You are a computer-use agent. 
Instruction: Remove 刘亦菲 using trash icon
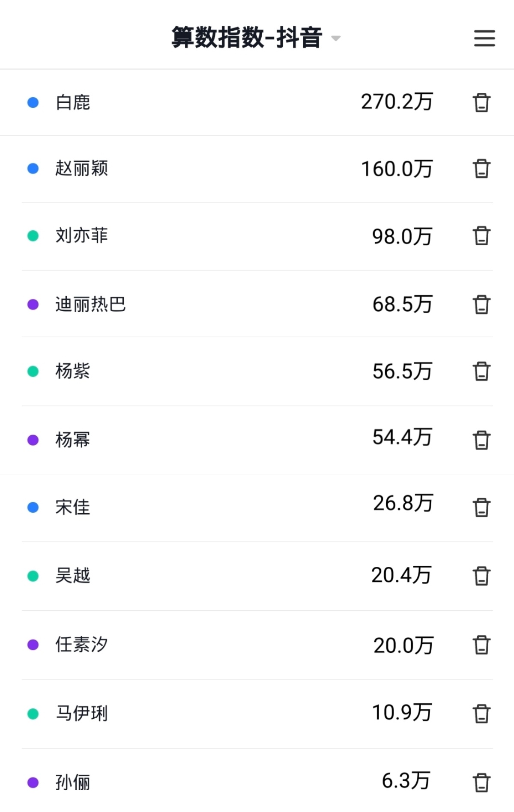(x=481, y=236)
